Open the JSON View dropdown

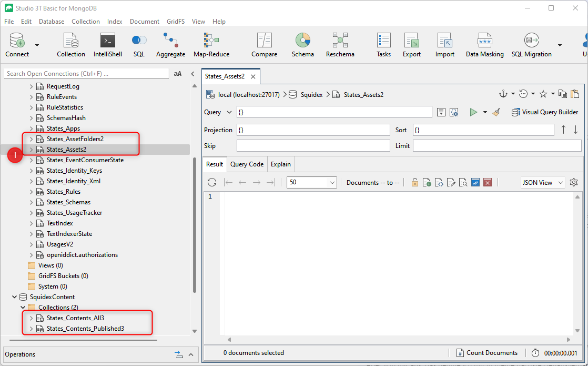pos(543,182)
